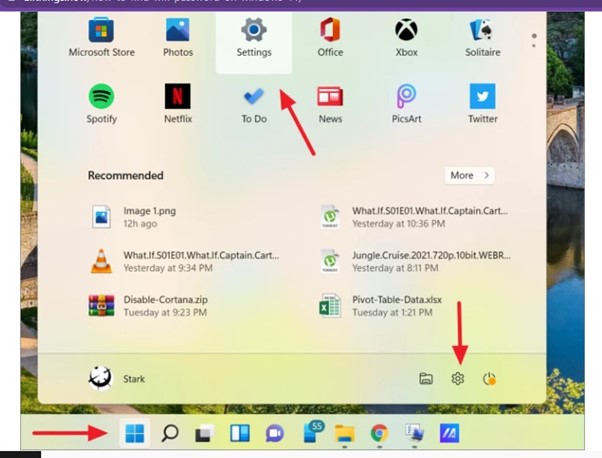The width and height of the screenshot is (602, 458).
Task: Open Spotify from the Start menu
Action: pyautogui.click(x=101, y=103)
